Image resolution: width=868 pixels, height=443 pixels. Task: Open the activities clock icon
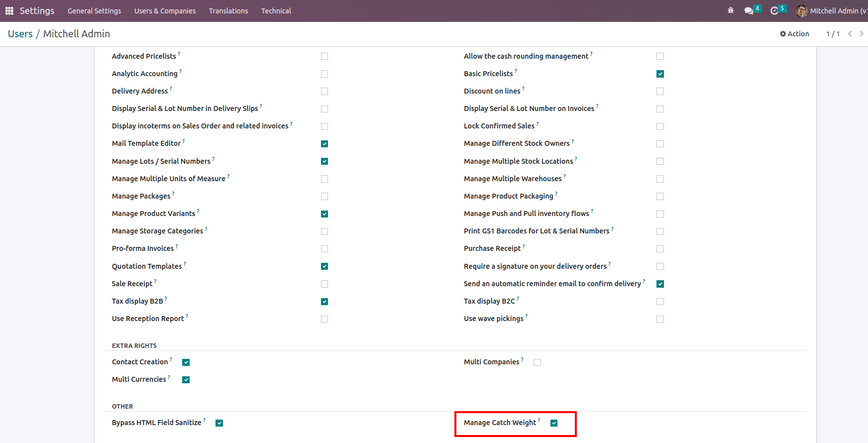(774, 10)
